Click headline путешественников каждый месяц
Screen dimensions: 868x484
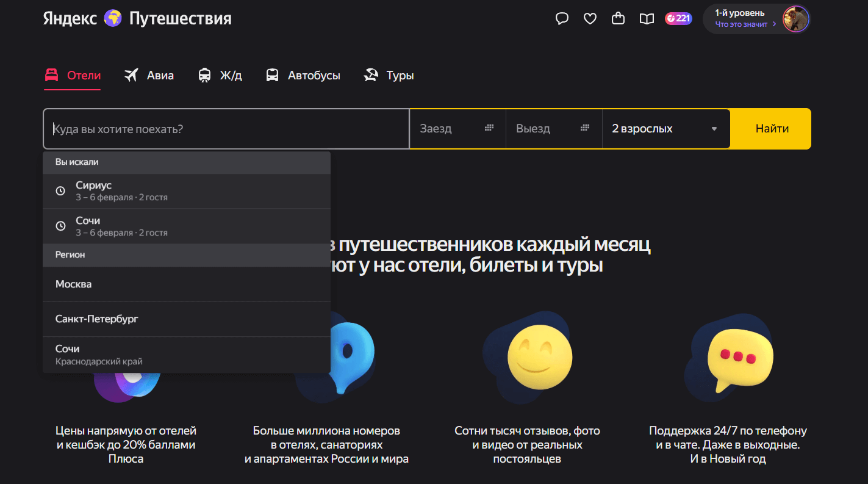494,245
